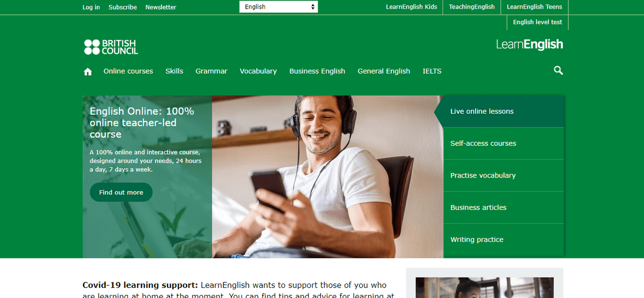The height and width of the screenshot is (298, 644).
Task: Select the Business articles tab
Action: pos(503,208)
